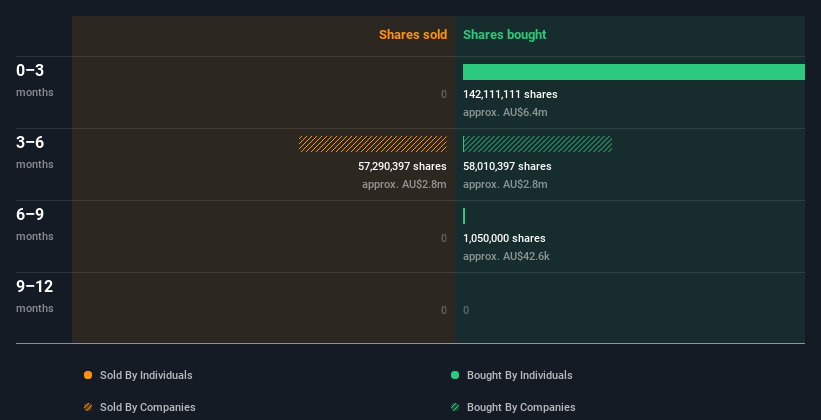Click the 3–6 months row label
Screen dimensions: 821x420
tap(35, 152)
